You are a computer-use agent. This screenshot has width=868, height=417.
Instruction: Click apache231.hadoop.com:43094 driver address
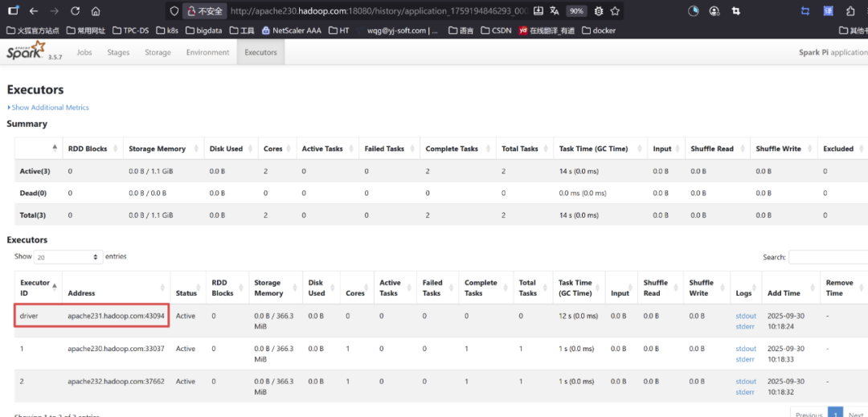116,317
